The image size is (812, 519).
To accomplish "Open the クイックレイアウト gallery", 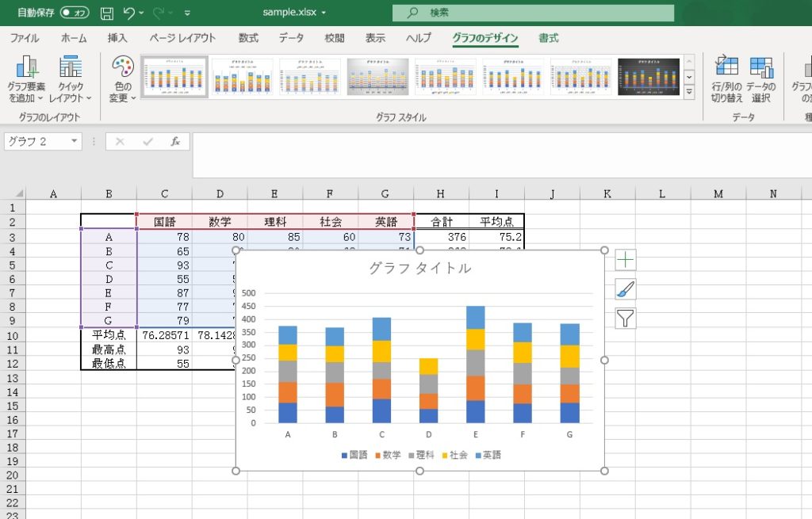I will 71,70.
